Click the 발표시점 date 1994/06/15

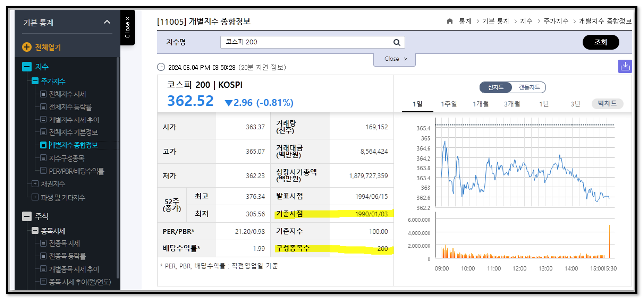[371, 197]
